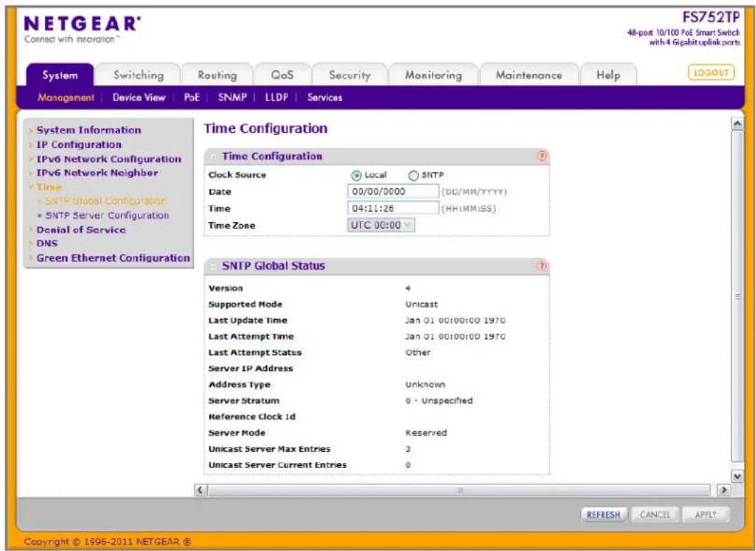Switch to the System tab
Image resolution: width=756 pixels, height=551 pixels.
pos(60,75)
